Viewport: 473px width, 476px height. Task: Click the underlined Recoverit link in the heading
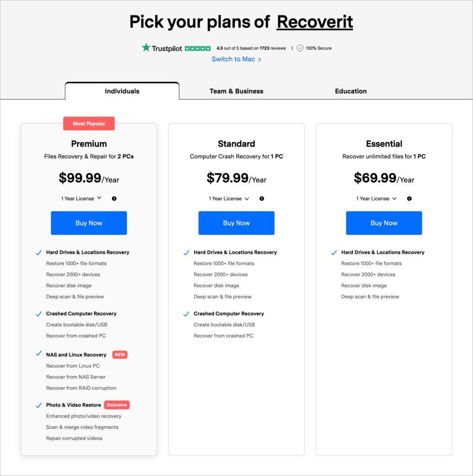315,21
